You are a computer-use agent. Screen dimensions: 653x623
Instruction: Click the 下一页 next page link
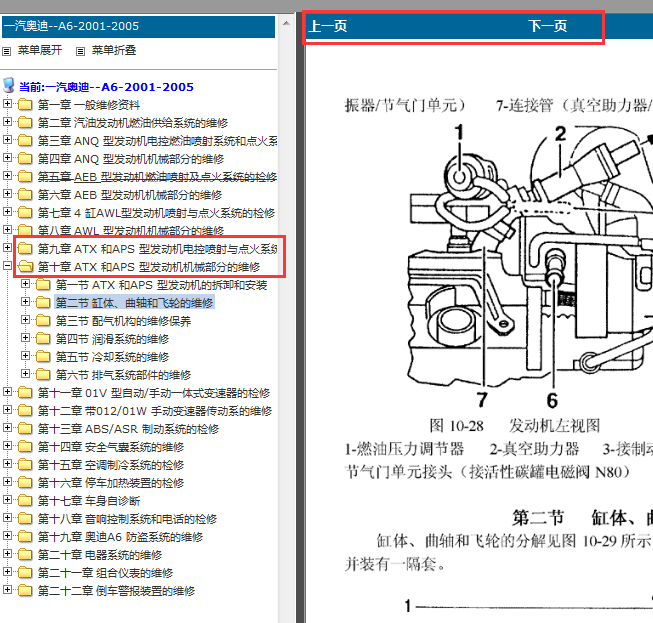point(548,26)
